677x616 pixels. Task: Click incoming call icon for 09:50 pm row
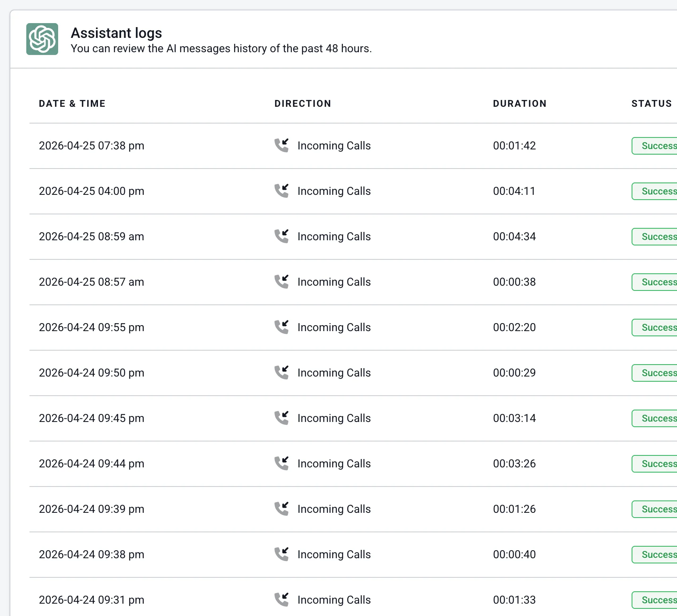(x=282, y=373)
